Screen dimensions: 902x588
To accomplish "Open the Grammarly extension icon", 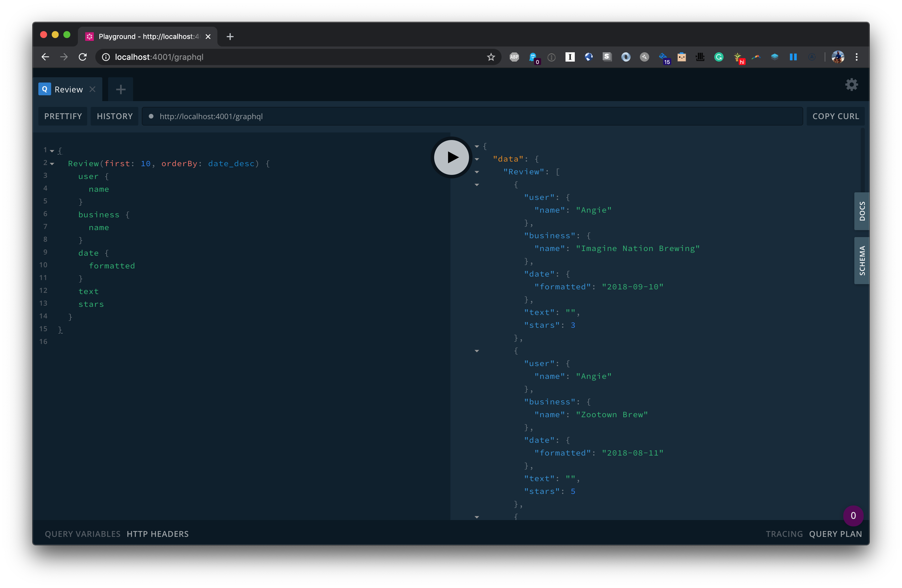I will click(x=719, y=57).
